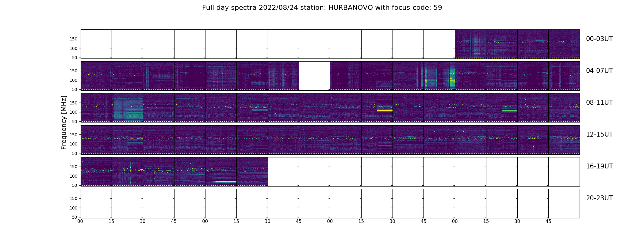The width and height of the screenshot is (644, 245).
Task: Select the 16-19UT row label
Action: click(x=599, y=166)
